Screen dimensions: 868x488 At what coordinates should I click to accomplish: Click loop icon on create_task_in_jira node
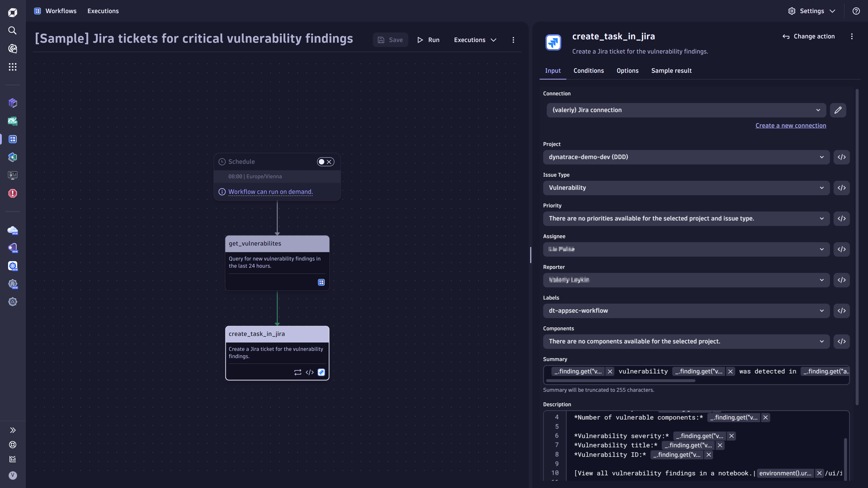click(297, 373)
